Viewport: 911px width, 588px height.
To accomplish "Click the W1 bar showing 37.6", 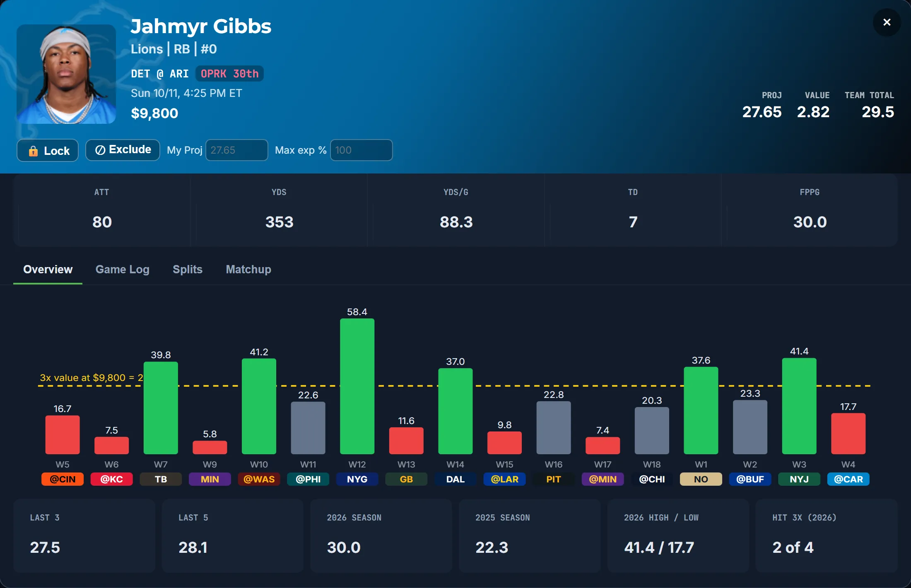I will coord(701,410).
